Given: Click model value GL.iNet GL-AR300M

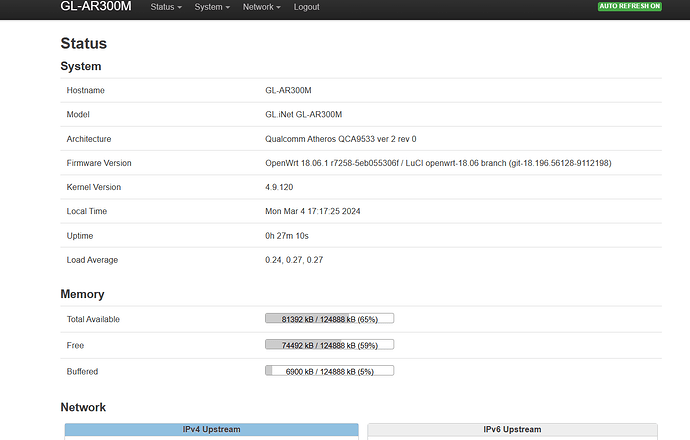Looking at the screenshot, I should [x=304, y=114].
